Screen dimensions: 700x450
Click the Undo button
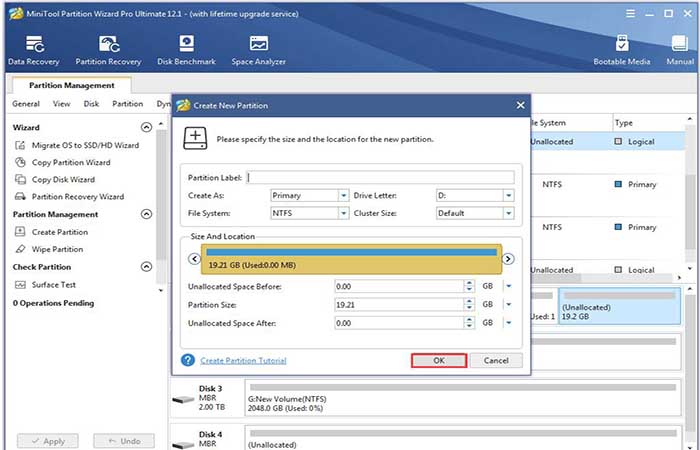pyautogui.click(x=124, y=441)
